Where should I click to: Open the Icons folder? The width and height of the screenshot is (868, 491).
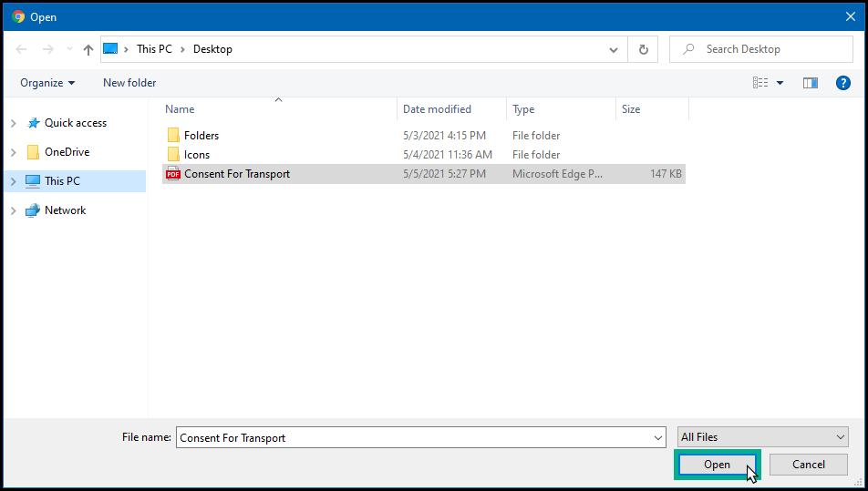point(196,155)
